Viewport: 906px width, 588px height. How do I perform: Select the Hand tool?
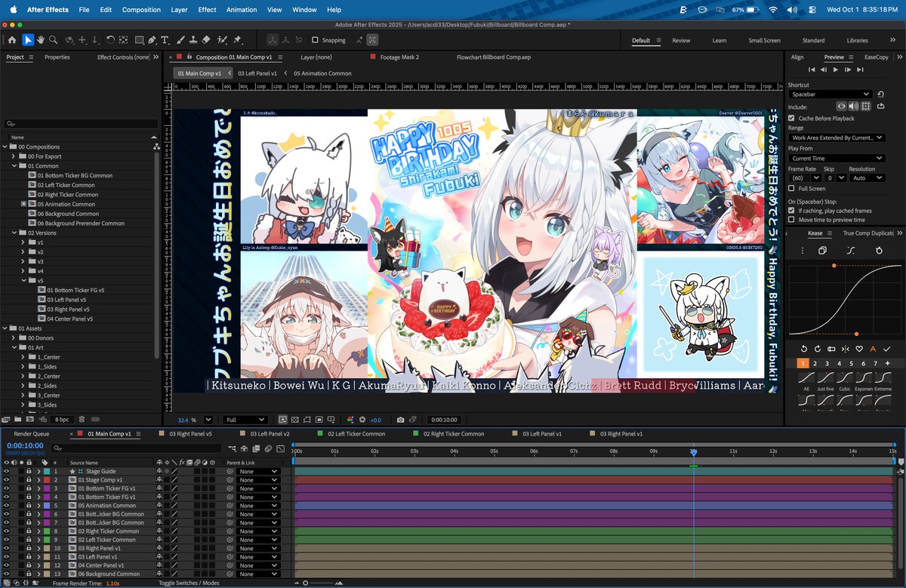41,40
